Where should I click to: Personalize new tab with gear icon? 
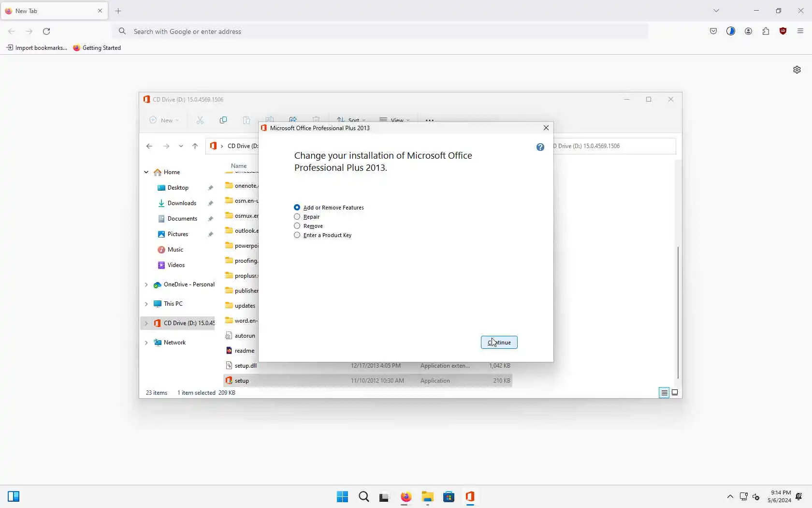click(797, 70)
